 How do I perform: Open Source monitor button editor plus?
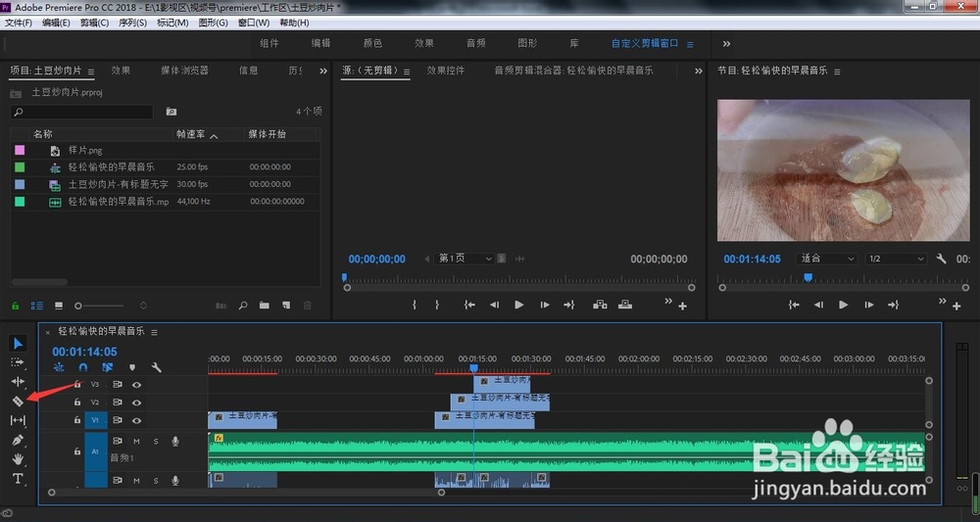[x=682, y=307]
